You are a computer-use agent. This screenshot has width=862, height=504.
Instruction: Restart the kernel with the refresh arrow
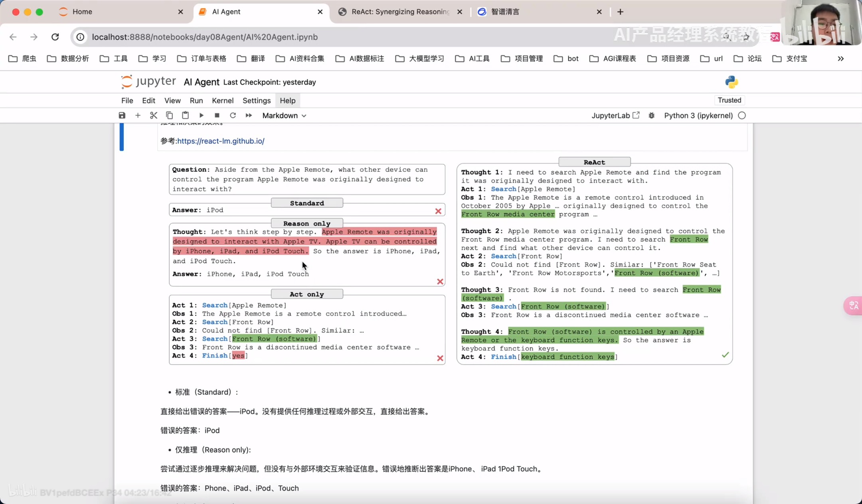pyautogui.click(x=233, y=116)
